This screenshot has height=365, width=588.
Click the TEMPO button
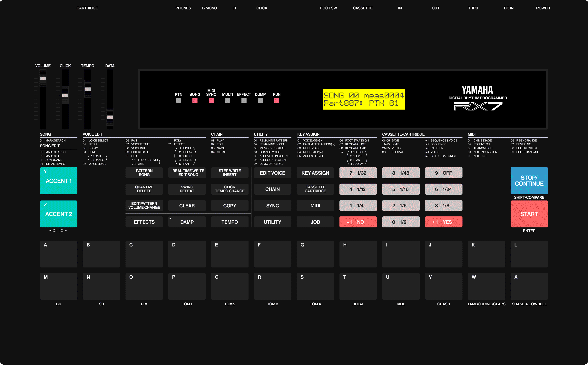pyautogui.click(x=230, y=222)
